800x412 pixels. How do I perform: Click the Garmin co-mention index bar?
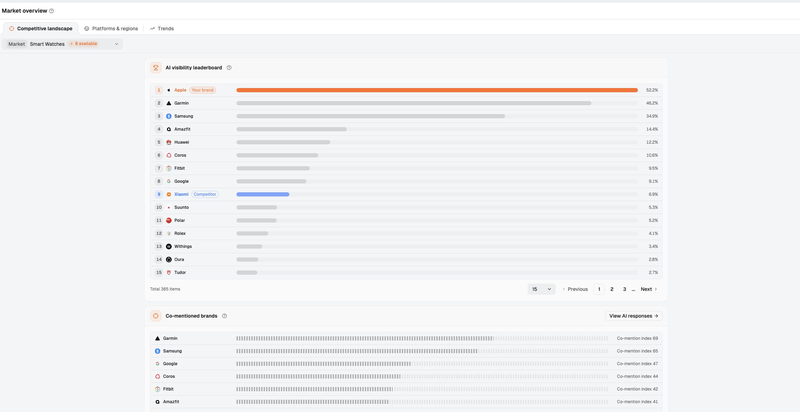[x=422, y=339]
